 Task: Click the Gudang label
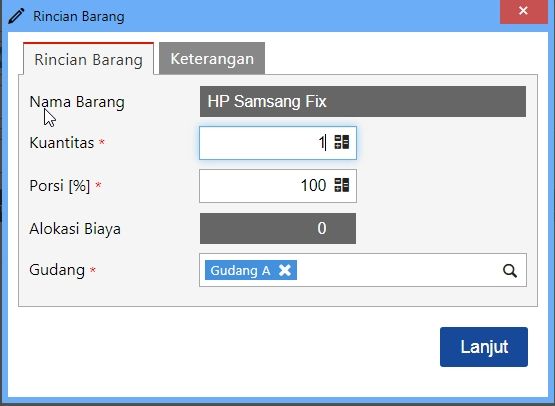coord(57,270)
